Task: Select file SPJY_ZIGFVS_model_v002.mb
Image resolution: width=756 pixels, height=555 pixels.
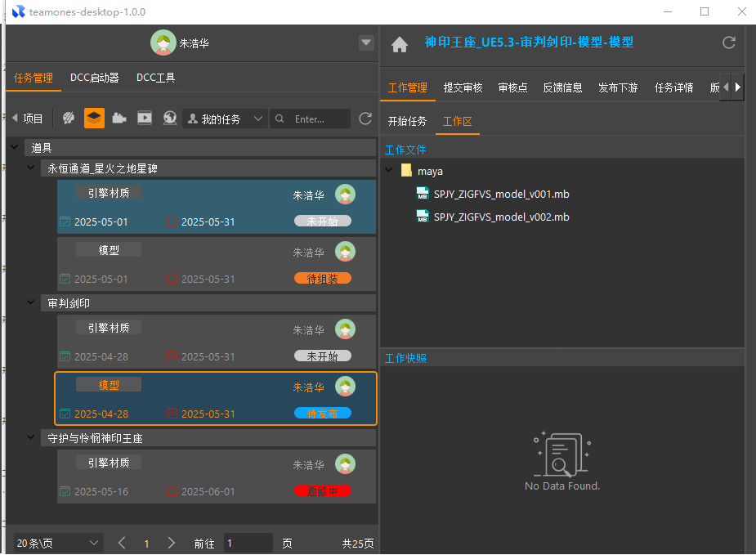Action: pos(501,217)
